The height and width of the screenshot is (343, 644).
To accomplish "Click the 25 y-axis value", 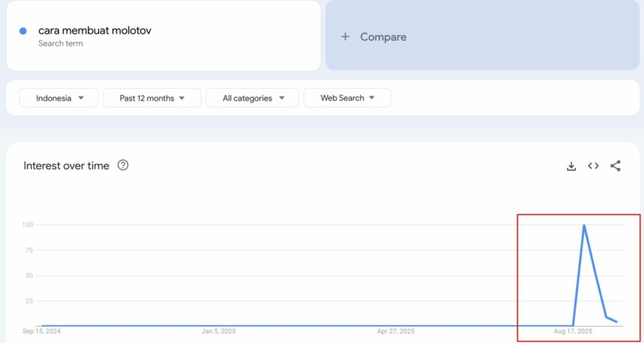I will pyautogui.click(x=29, y=301).
